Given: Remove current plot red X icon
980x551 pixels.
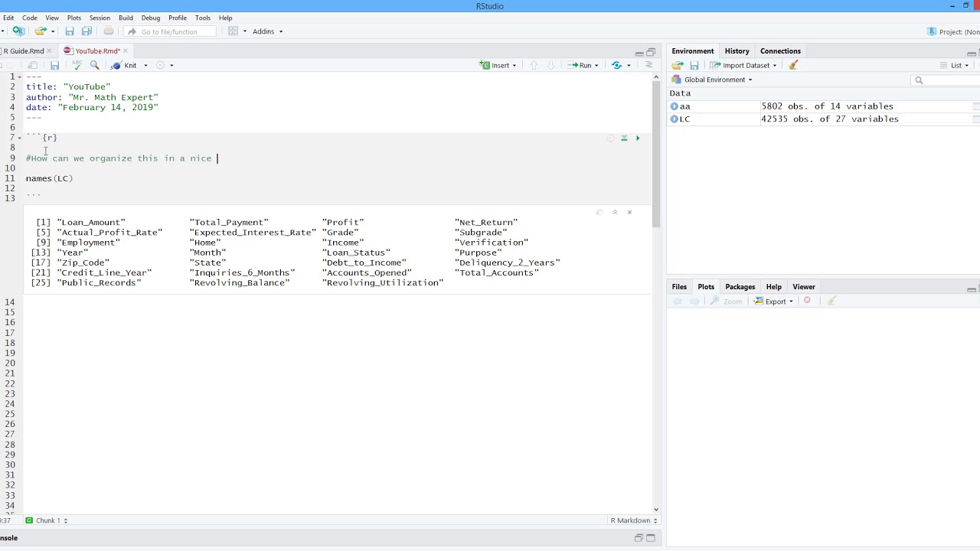Looking at the screenshot, I should [807, 302].
